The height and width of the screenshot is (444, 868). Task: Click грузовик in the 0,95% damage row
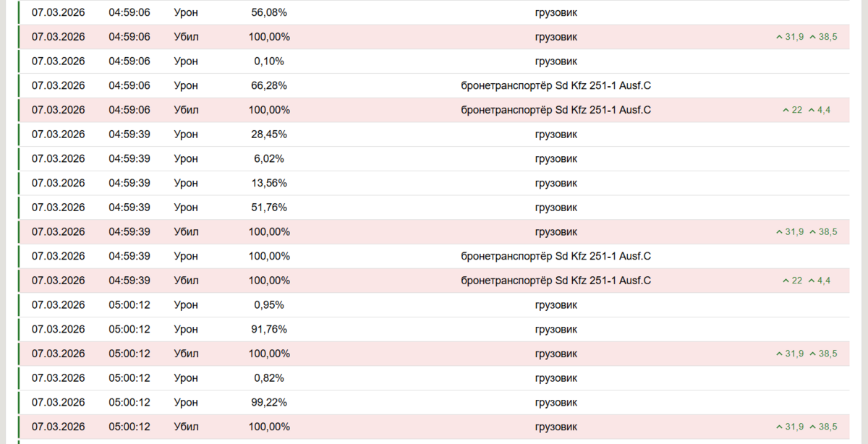click(x=556, y=305)
